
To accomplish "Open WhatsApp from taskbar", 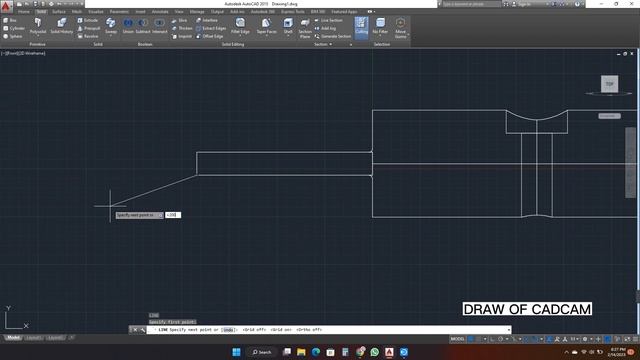I will [x=375, y=352].
